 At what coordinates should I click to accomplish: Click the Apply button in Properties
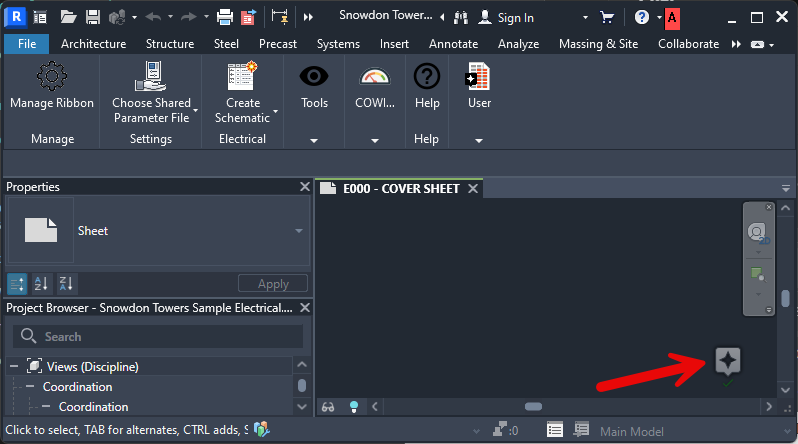[273, 284]
